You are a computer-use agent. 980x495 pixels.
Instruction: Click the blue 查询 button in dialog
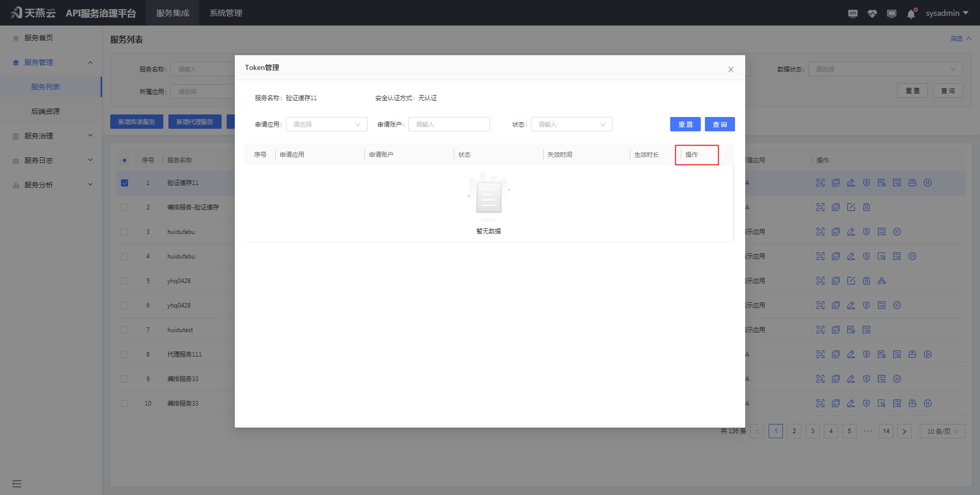tap(719, 125)
